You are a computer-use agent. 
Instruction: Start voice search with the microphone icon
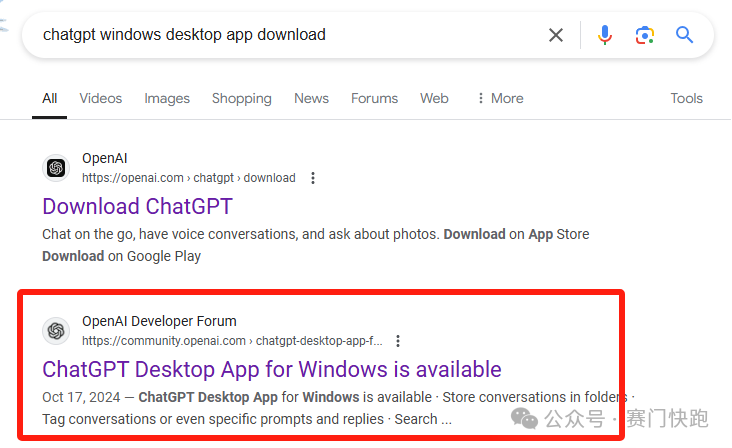605,35
